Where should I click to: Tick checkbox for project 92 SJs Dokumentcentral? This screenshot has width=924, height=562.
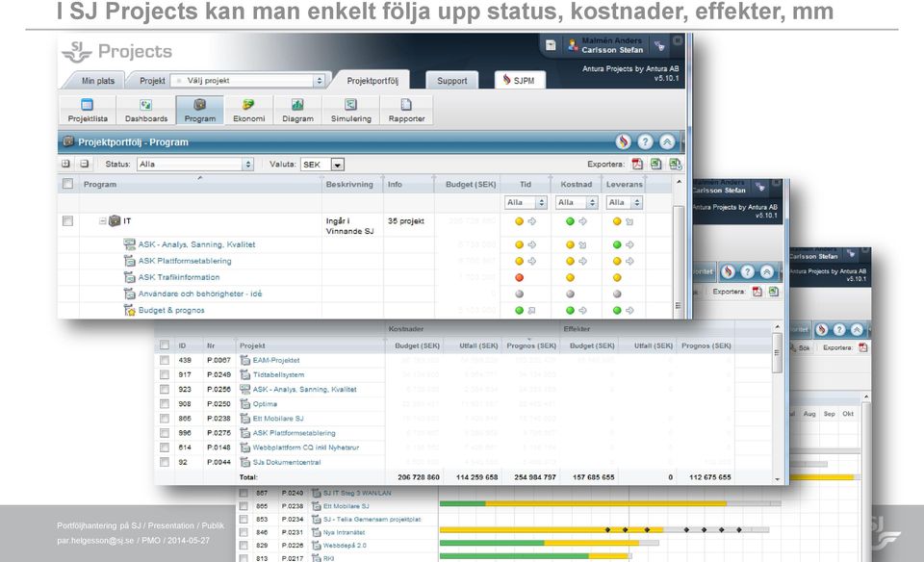(165, 463)
